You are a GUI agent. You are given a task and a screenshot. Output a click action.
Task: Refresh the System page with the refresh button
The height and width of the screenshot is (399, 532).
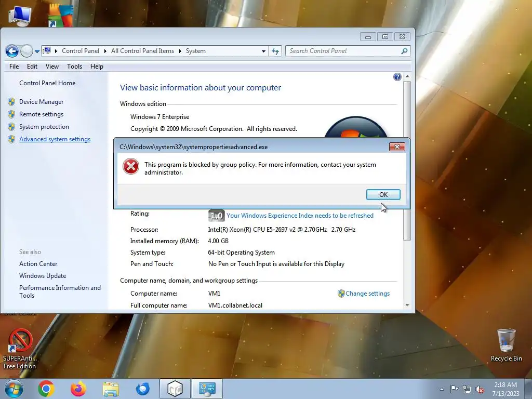point(275,51)
